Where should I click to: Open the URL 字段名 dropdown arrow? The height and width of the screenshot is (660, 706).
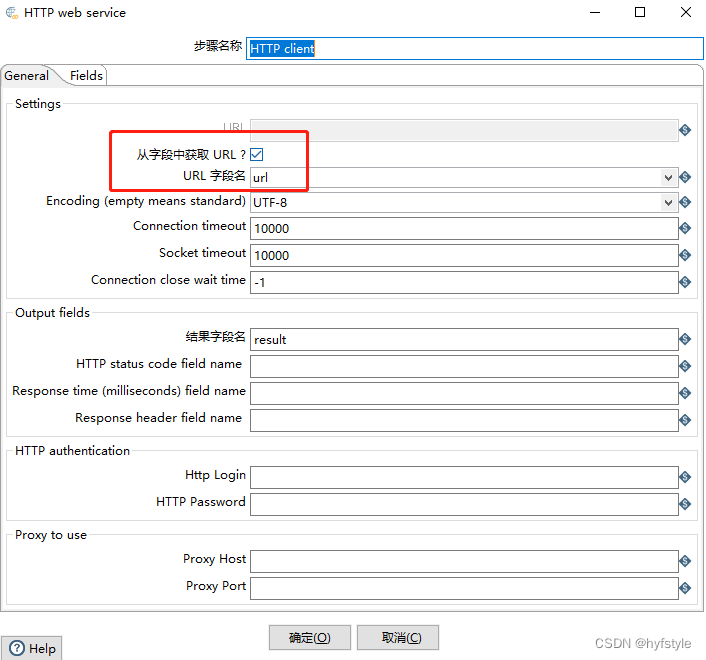click(x=668, y=177)
